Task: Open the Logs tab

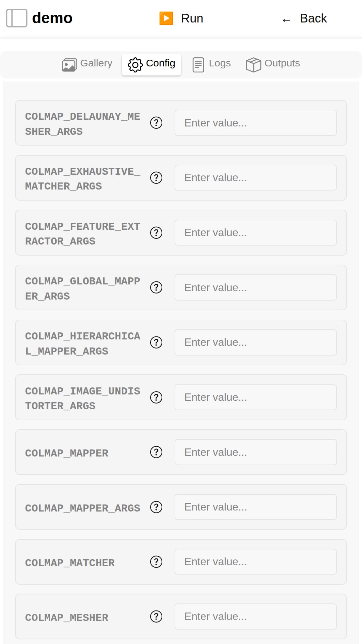Action: 212,64
